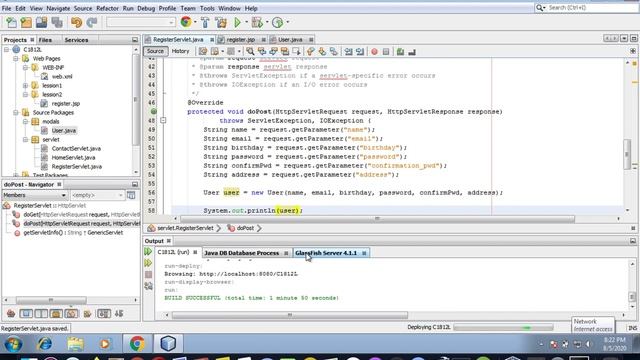The height and width of the screenshot is (360, 640).
Task: Switch to the register.jsp editor tab
Action: 240,40
